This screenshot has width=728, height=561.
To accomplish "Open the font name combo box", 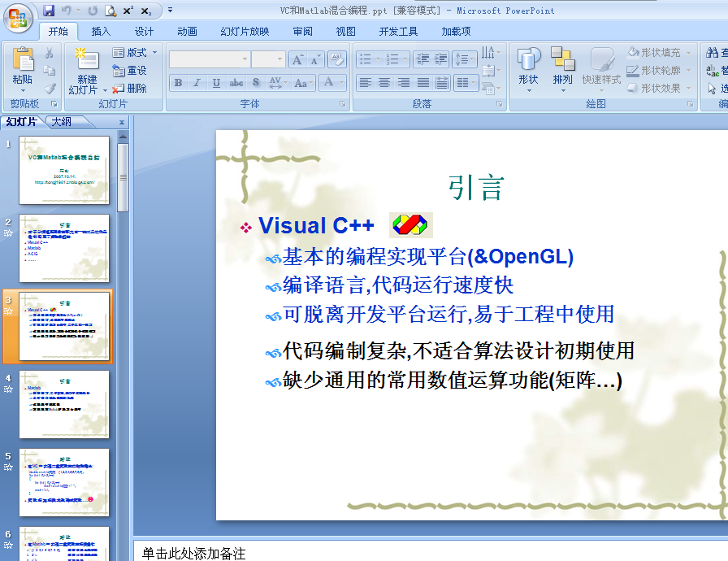I will [x=209, y=59].
